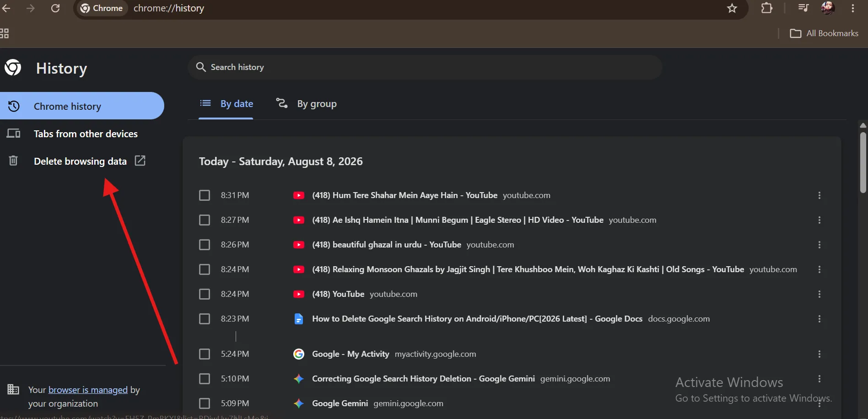Click YouTube favicon for Hum Tere Shahar entry
The image size is (868, 419).
tap(299, 195)
